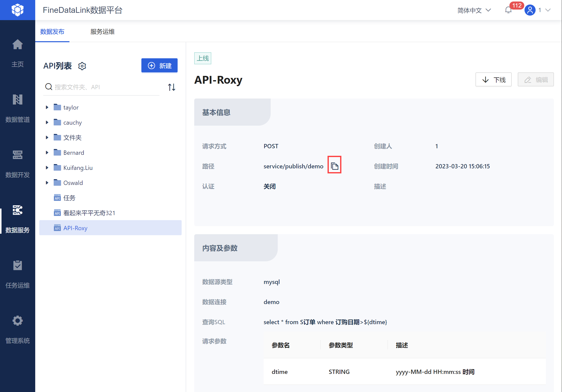Take the API offline with 下线
Viewport: 562px width, 392px height.
pyautogui.click(x=493, y=80)
